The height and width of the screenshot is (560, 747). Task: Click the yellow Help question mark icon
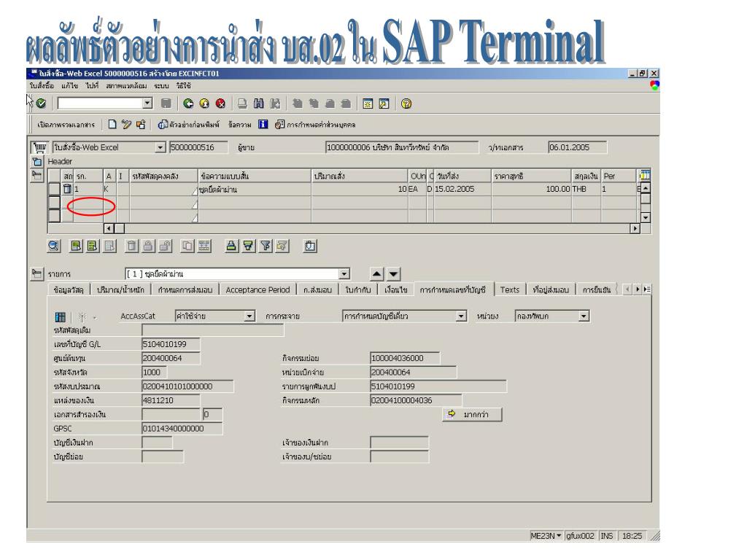coord(406,104)
